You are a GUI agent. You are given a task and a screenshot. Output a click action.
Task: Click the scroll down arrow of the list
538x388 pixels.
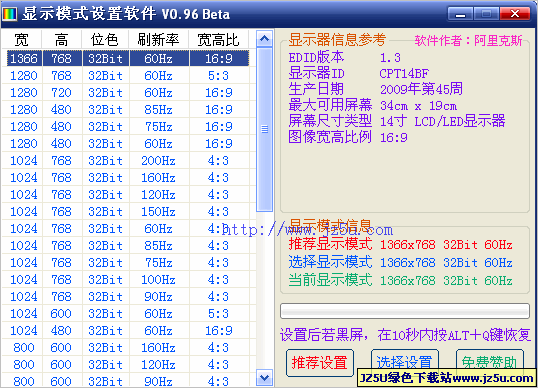click(x=265, y=378)
